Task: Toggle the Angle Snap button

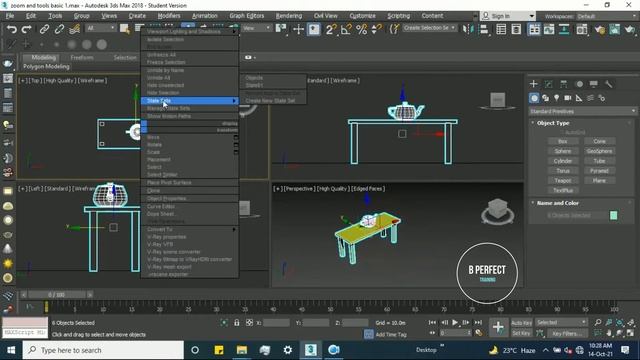Action: pos(346,29)
